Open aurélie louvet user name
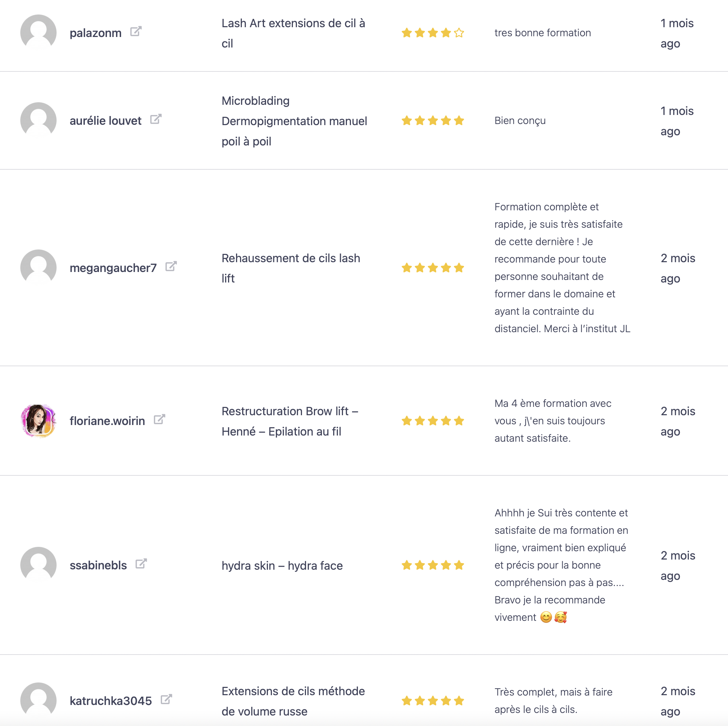 [x=106, y=121]
